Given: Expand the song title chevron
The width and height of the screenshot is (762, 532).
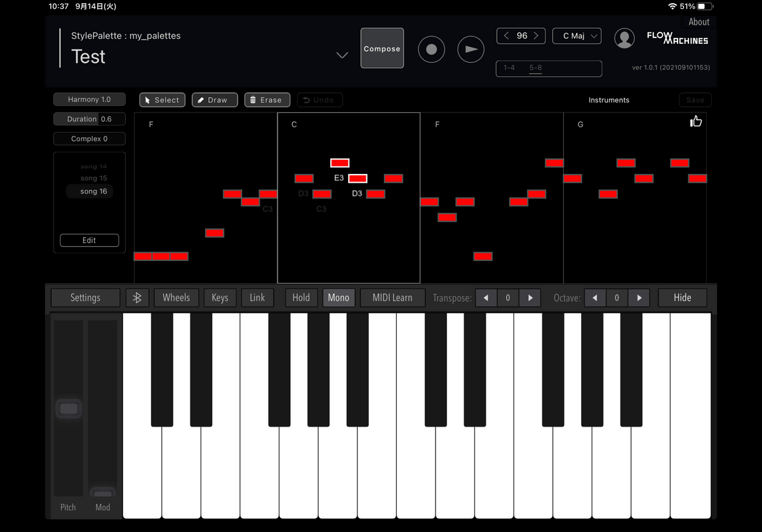Looking at the screenshot, I should (x=342, y=55).
